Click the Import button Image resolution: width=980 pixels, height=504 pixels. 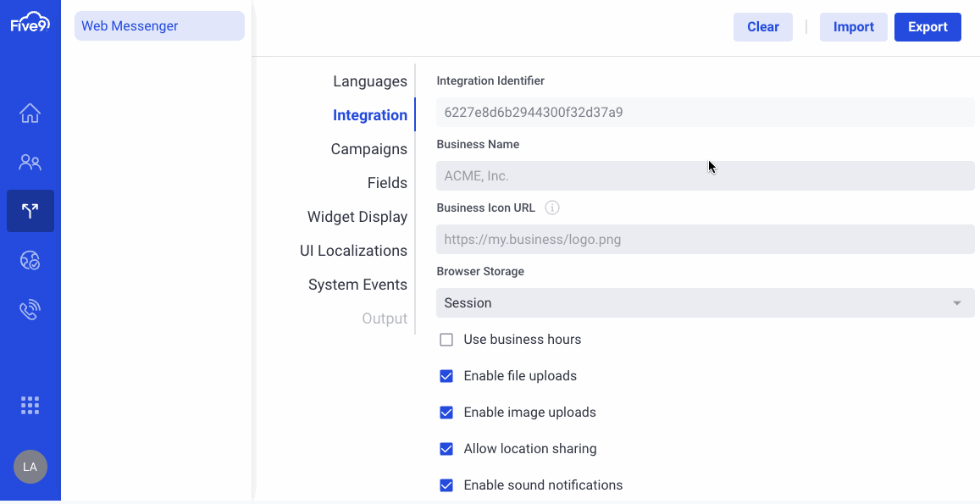coord(853,27)
